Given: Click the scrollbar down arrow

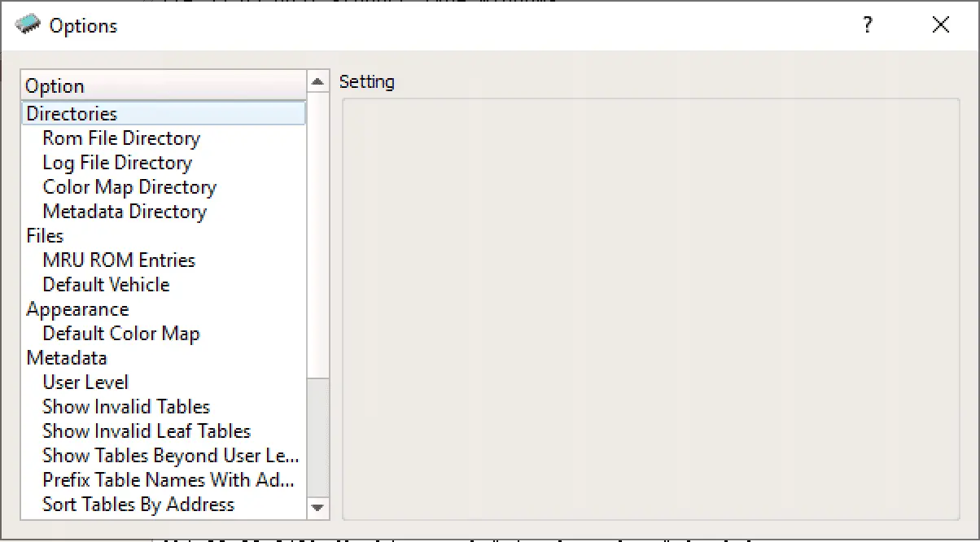Looking at the screenshot, I should tap(318, 508).
